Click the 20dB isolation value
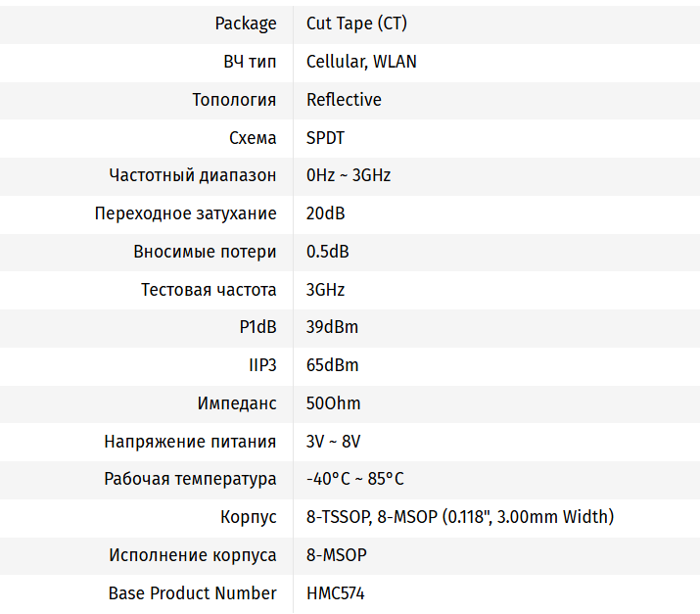The height and width of the screenshot is (614, 700). coord(325,213)
